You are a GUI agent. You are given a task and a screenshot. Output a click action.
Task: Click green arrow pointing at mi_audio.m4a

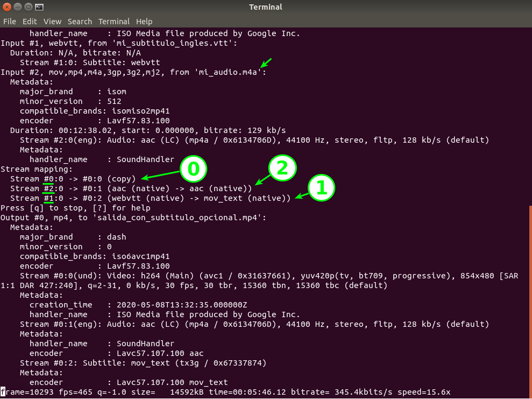click(x=267, y=63)
